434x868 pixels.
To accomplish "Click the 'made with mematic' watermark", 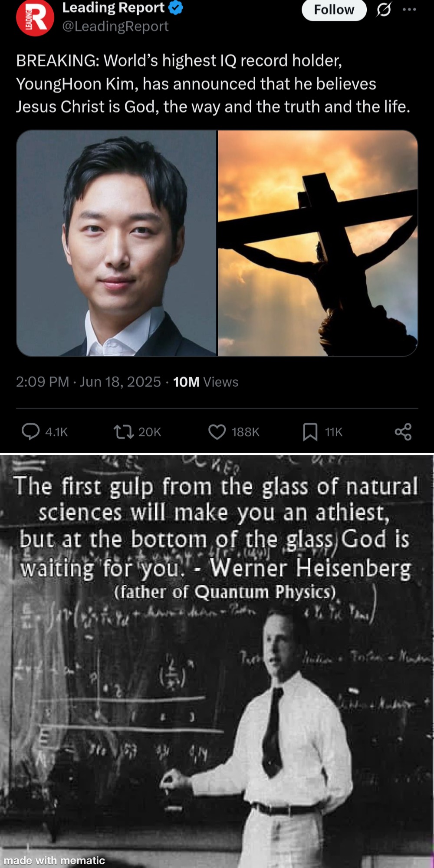I will 54,860.
